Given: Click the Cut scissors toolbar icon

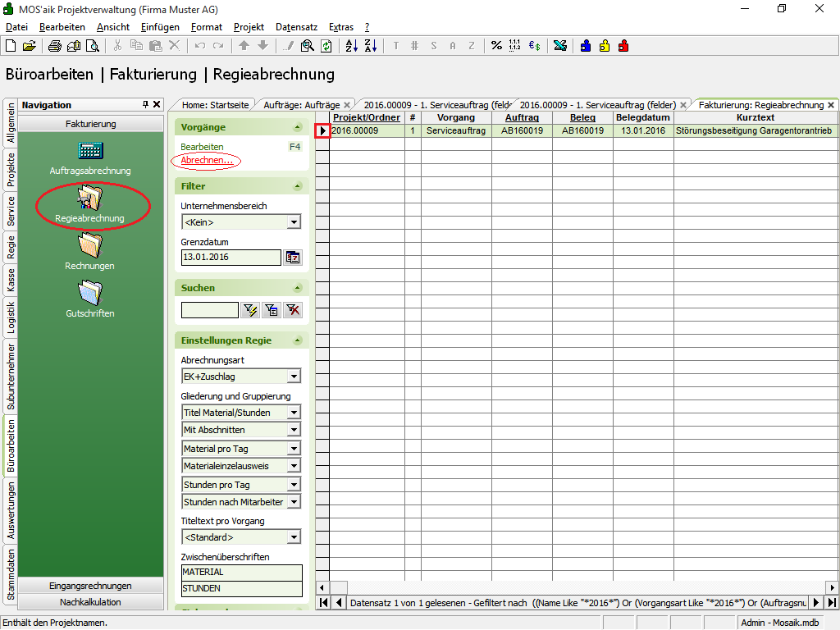Looking at the screenshot, I should coord(117,46).
